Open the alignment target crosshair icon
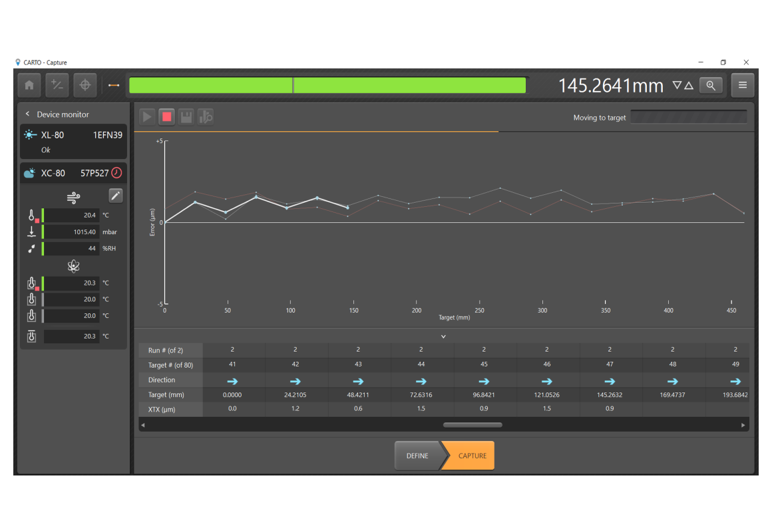772x532 pixels. pos(85,85)
